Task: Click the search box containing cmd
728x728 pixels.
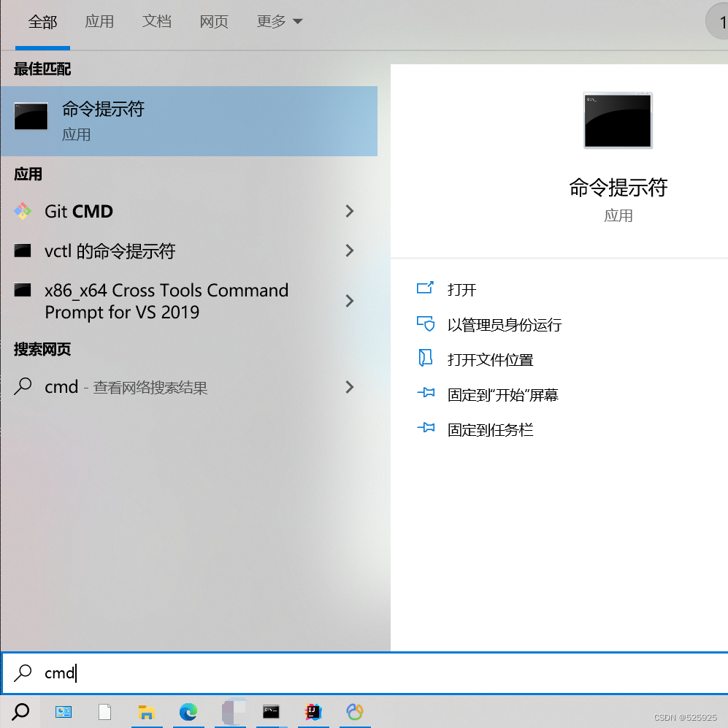Action: pyautogui.click(x=365, y=673)
